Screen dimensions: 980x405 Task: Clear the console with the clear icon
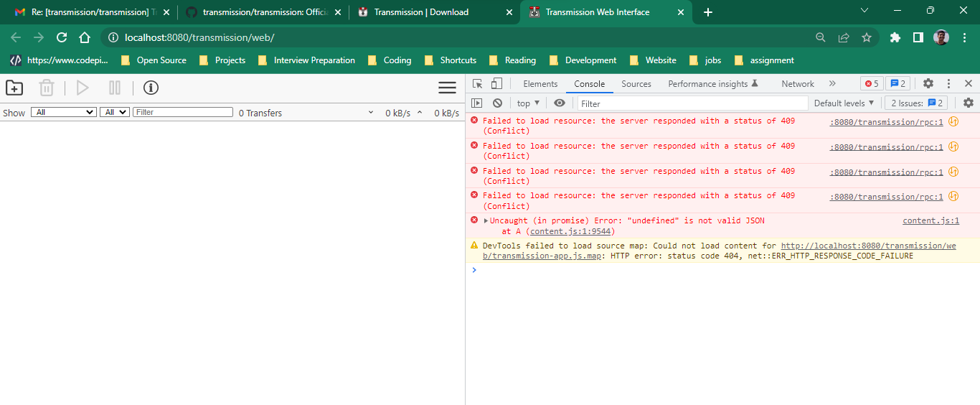497,103
